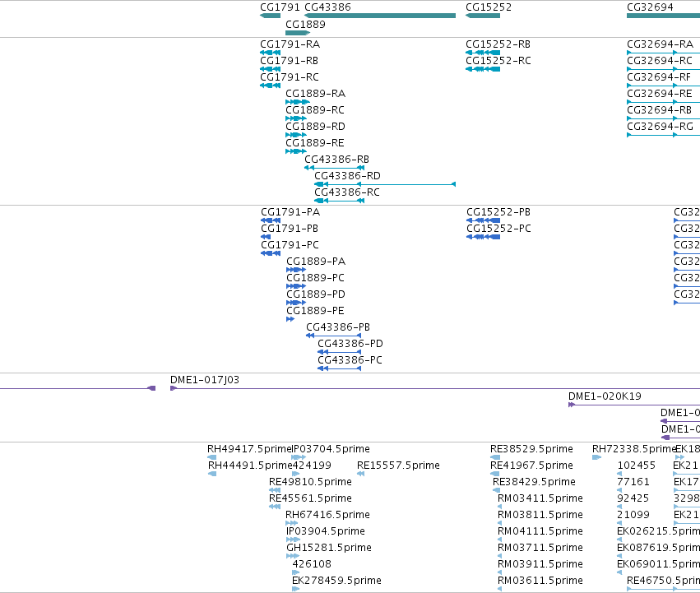
Task: Click protein CG1889-PC
Action: point(296,286)
